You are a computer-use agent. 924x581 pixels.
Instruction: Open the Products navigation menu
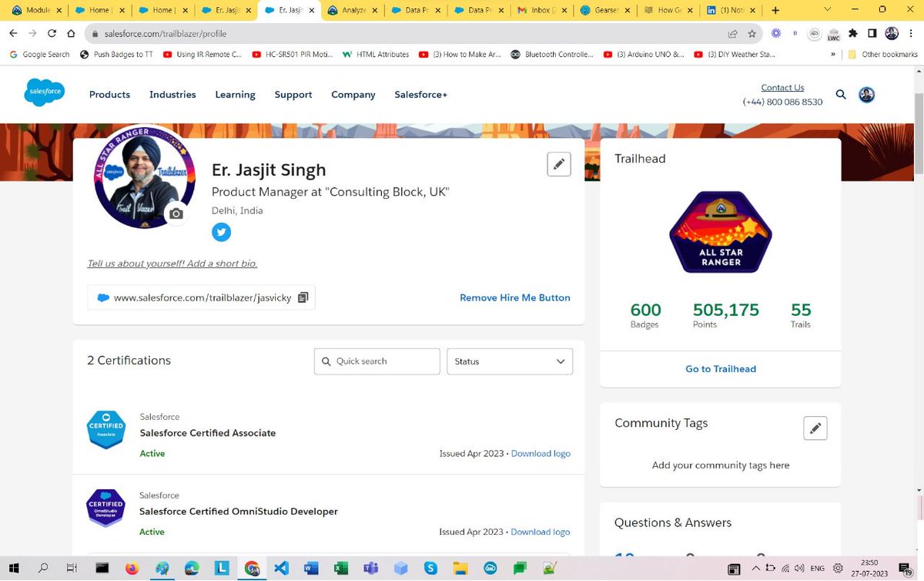[x=109, y=95]
